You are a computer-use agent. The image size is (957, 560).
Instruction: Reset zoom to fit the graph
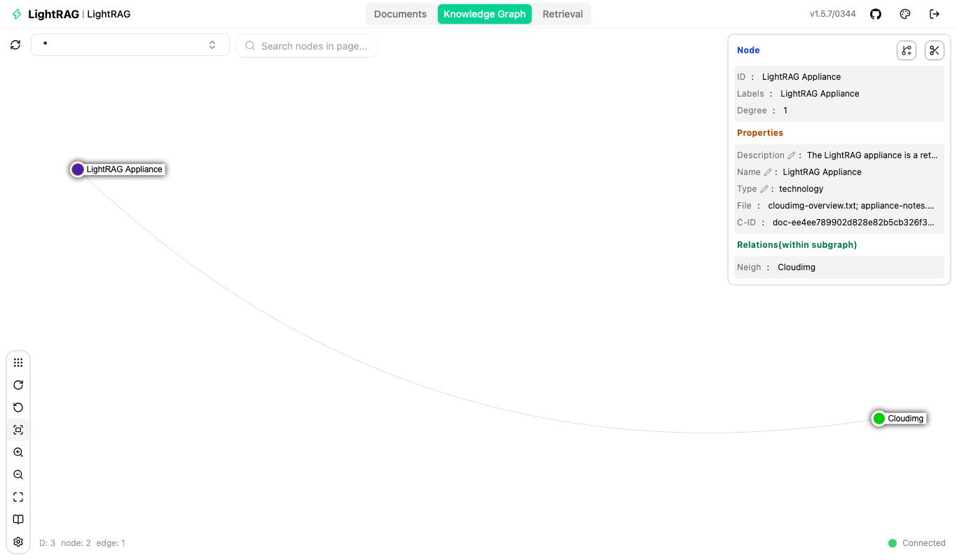coord(18,430)
